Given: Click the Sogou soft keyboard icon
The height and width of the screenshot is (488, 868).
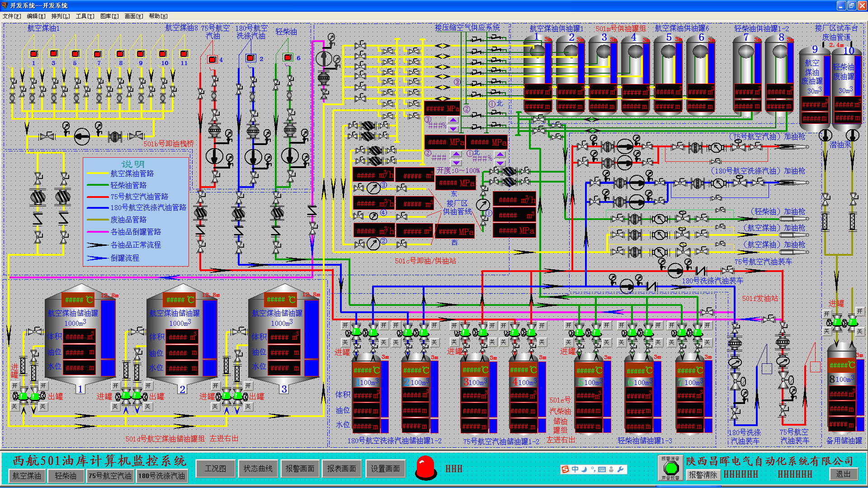Looking at the screenshot, I should click(x=602, y=469).
